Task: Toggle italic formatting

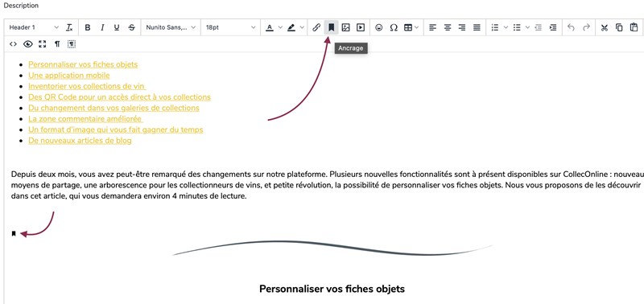Action: [102, 27]
